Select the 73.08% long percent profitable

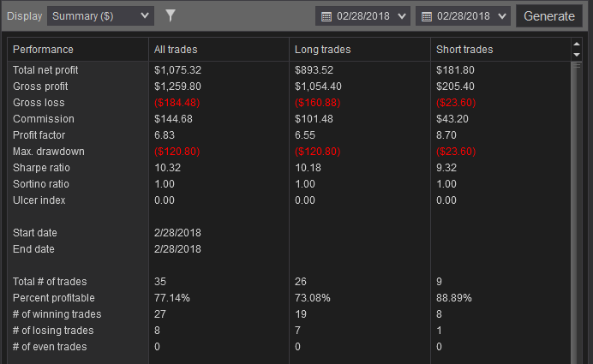[313, 297]
